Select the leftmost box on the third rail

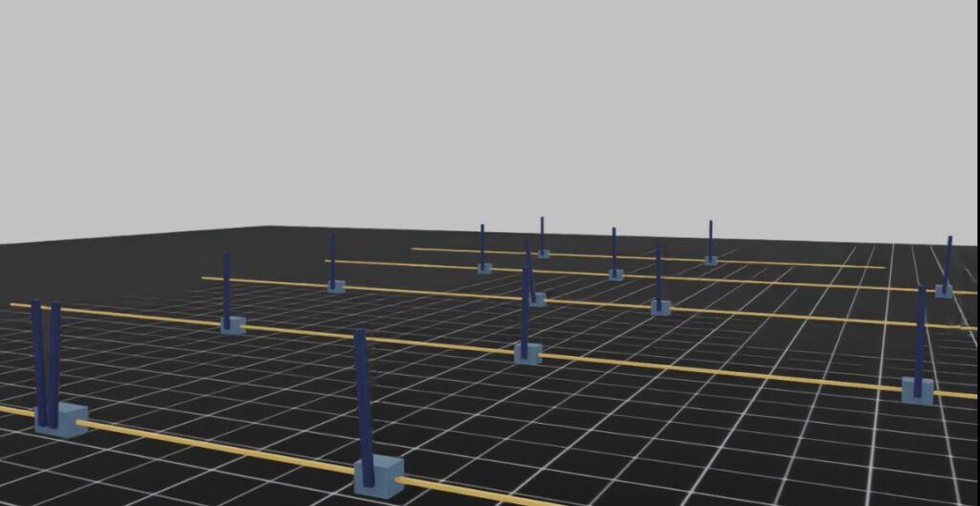[x=336, y=286]
